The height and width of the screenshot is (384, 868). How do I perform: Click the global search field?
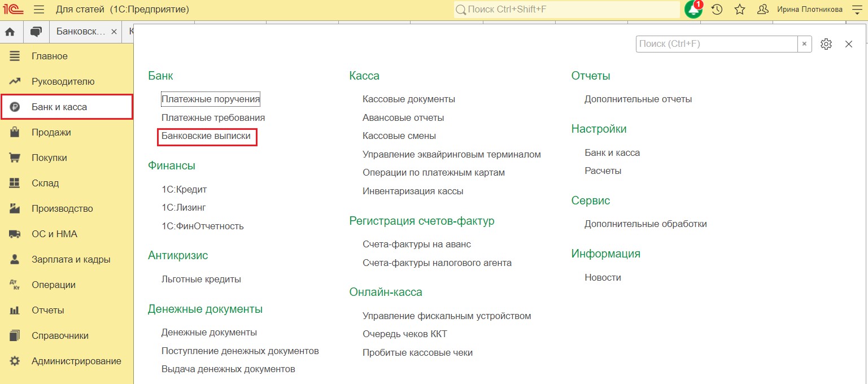pos(567,10)
